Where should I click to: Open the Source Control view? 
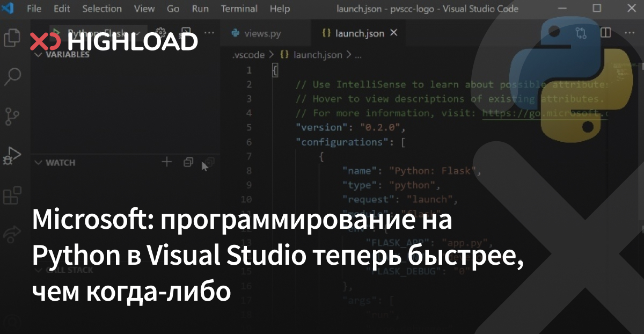[x=12, y=116]
